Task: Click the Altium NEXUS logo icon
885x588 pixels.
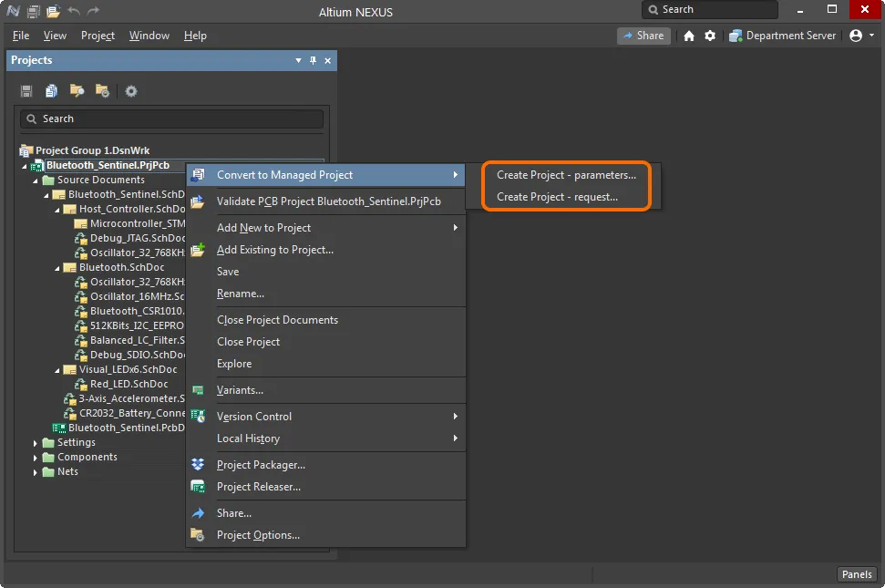Action: (x=13, y=11)
